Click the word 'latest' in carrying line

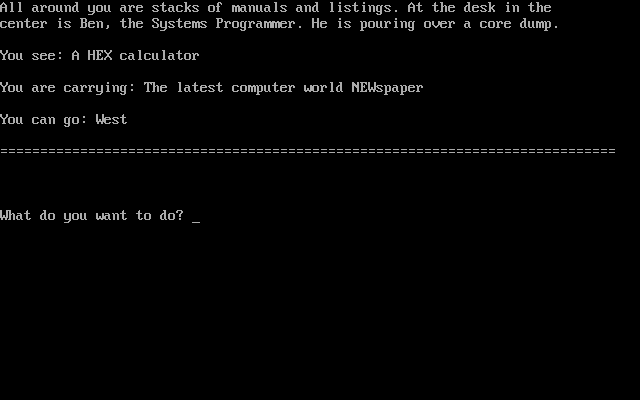coord(200,87)
